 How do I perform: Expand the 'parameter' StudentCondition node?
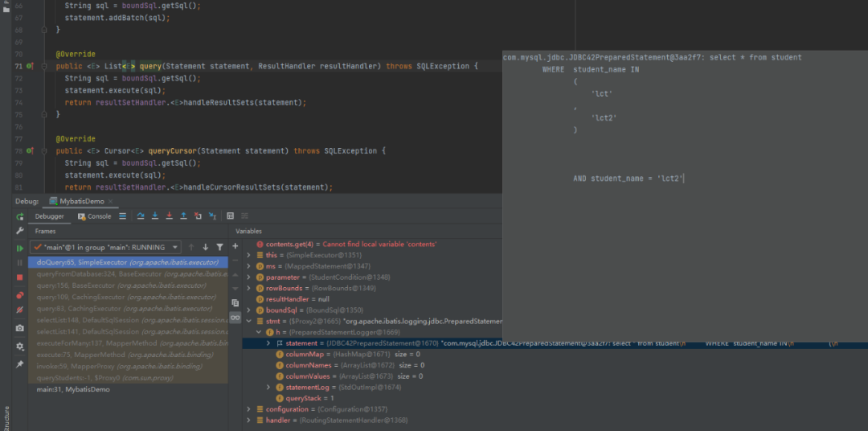pos(250,277)
